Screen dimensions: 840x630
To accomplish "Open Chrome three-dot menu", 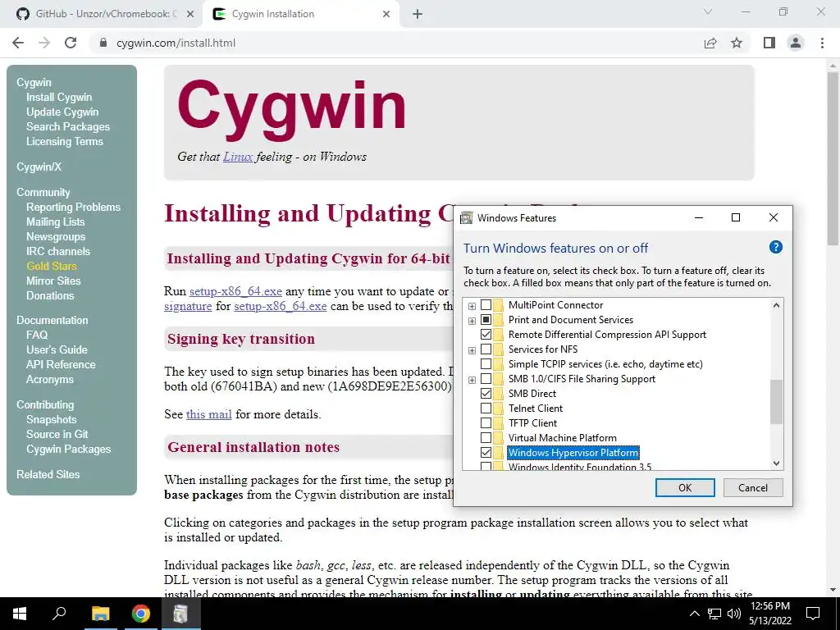I will (x=822, y=43).
